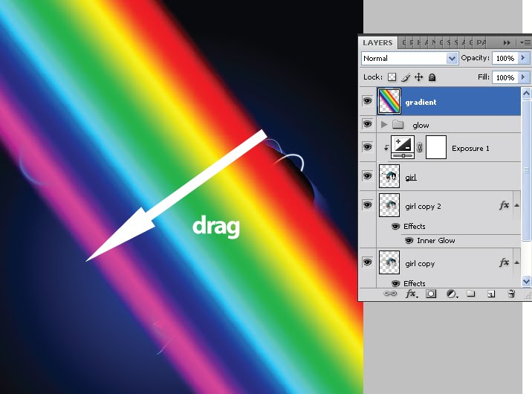Toggle Lock position move icon
The width and height of the screenshot is (532, 394).
(418, 77)
